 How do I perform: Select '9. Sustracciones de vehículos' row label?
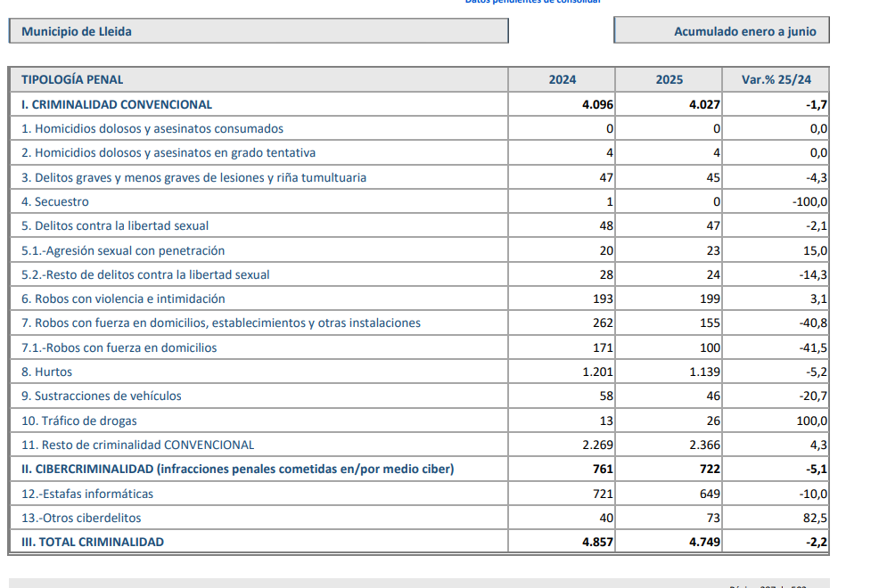point(102,396)
